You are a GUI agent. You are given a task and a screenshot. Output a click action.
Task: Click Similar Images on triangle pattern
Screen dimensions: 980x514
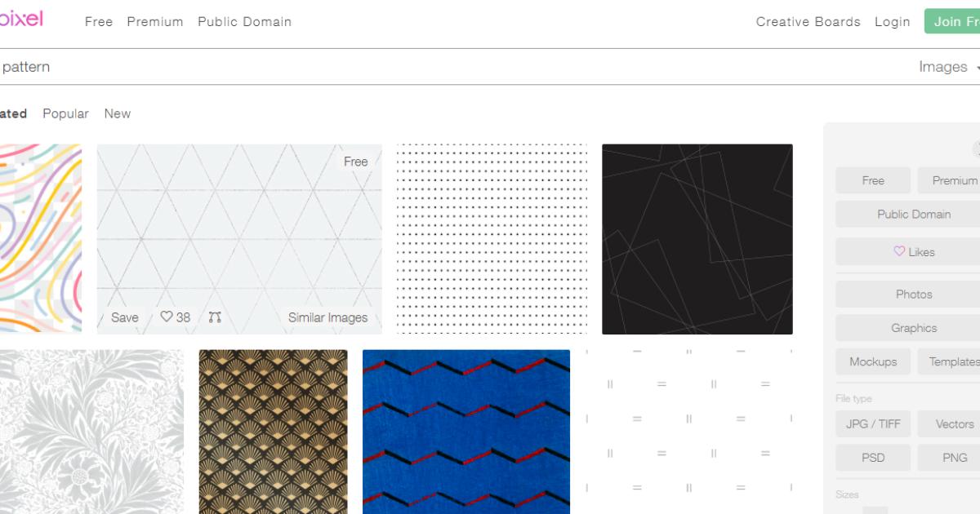tap(327, 317)
